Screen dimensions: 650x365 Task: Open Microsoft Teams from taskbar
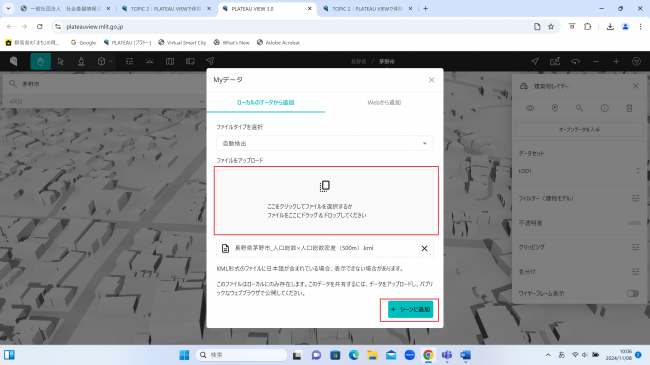click(x=447, y=355)
